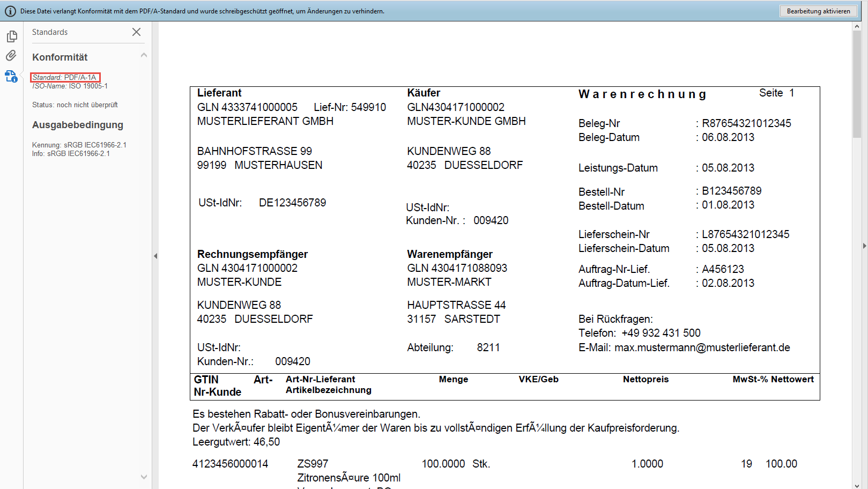
Task: Click the Warenrechnung title in document
Action: click(x=642, y=94)
